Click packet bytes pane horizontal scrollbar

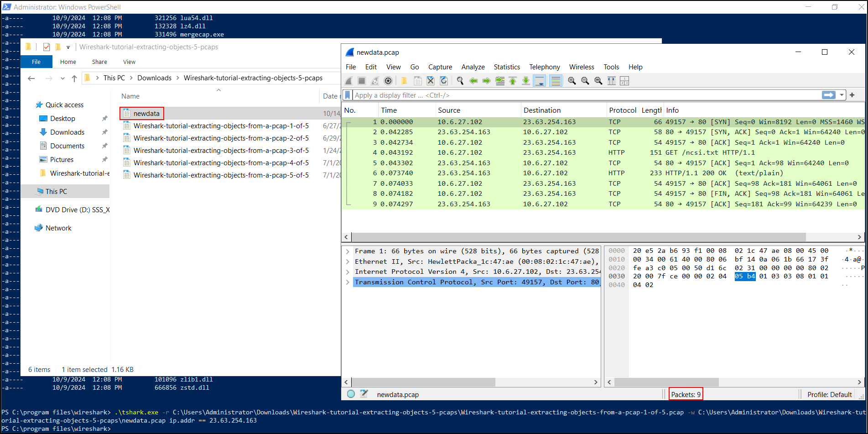666,382
